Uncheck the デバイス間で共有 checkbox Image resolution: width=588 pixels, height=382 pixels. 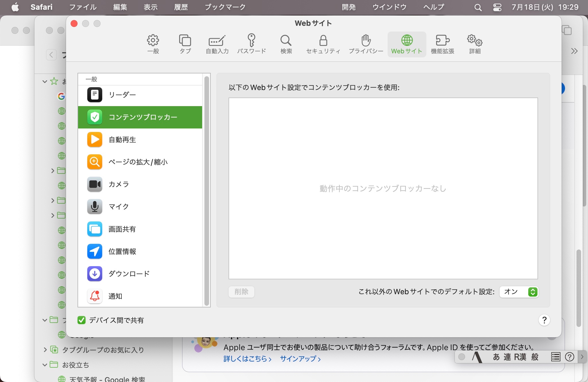[x=82, y=320]
